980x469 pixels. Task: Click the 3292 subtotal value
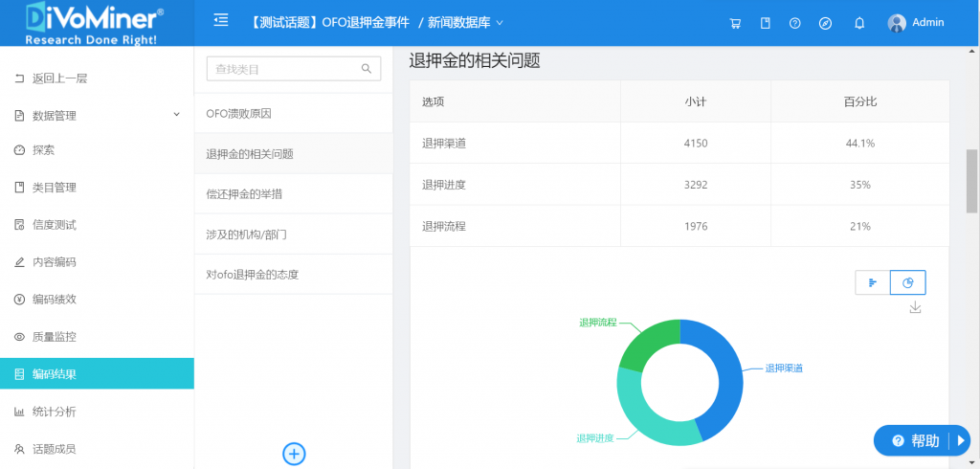[696, 185]
